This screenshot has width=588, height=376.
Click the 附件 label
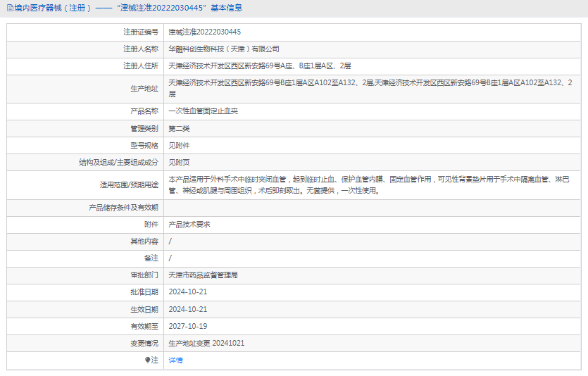tap(151, 225)
